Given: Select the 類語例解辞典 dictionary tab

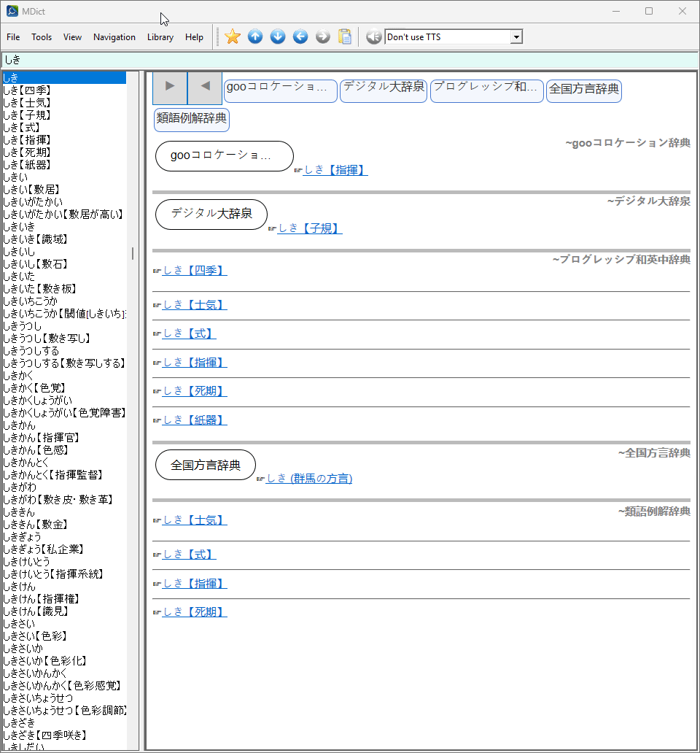Looking at the screenshot, I should (x=192, y=120).
